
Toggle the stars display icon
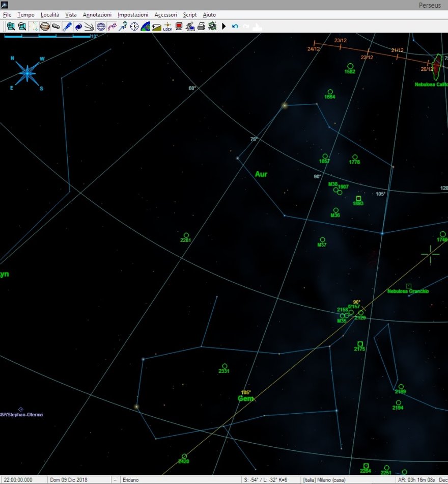click(x=33, y=26)
